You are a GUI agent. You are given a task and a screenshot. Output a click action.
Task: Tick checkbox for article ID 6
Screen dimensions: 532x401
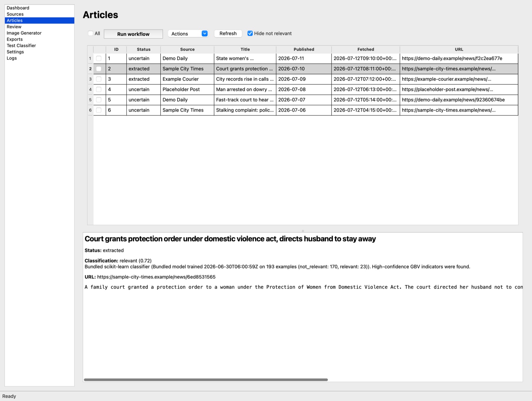[99, 110]
